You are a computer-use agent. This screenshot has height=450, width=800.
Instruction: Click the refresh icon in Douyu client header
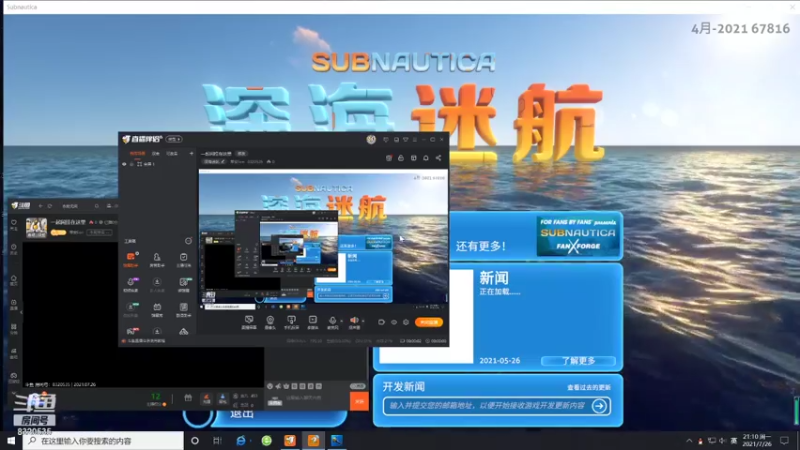[x=49, y=206]
